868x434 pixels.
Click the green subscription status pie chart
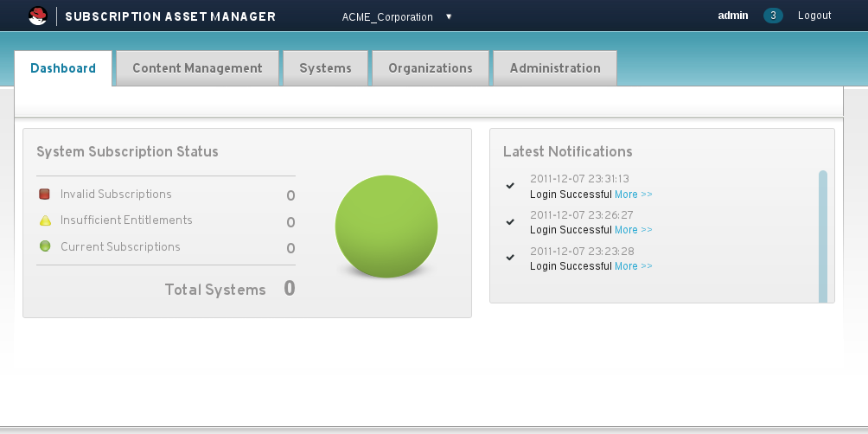point(386,227)
